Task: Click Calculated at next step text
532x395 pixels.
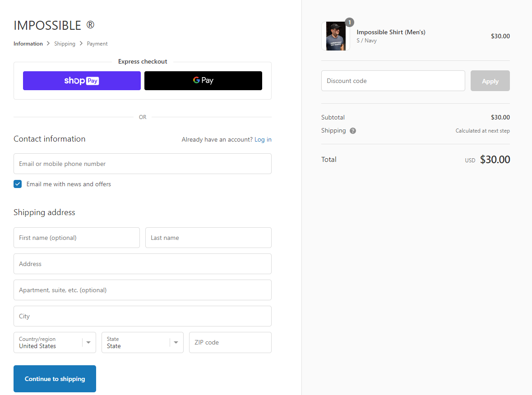Action: 482,131
